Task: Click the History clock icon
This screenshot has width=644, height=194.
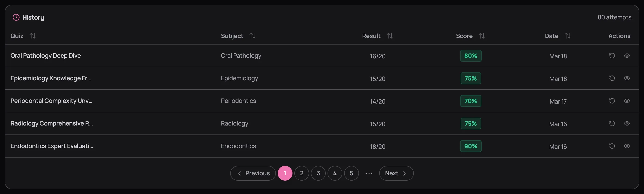Action: pyautogui.click(x=16, y=17)
